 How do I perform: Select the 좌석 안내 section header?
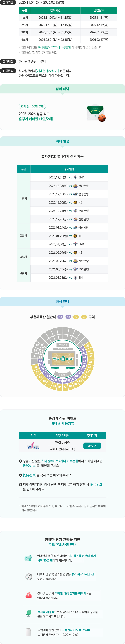coord(62,301)
